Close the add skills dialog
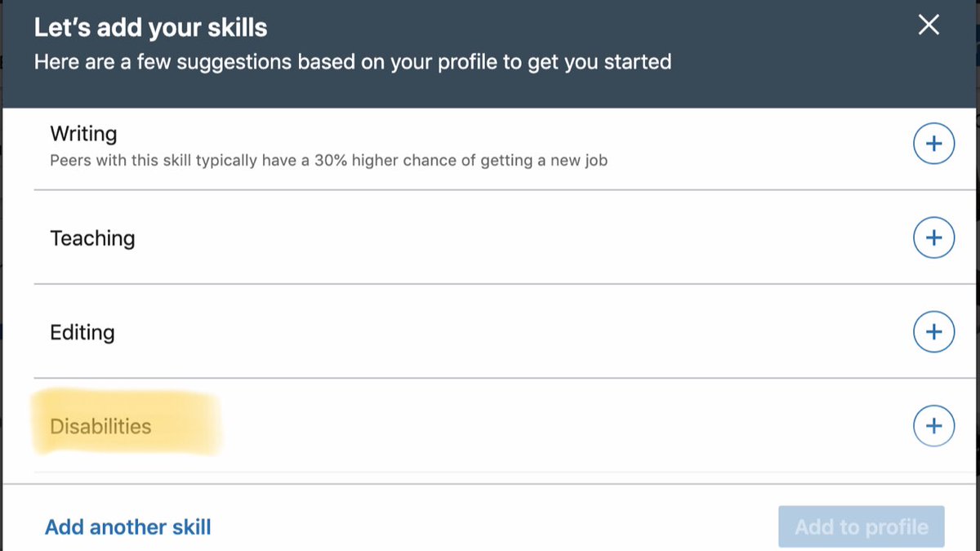The image size is (980, 551). pos(929,25)
